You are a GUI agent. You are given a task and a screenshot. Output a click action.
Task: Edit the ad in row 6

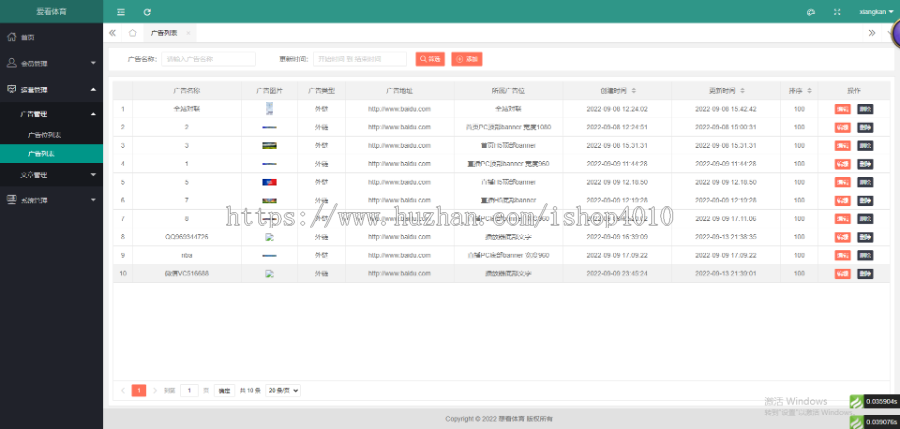(843, 201)
